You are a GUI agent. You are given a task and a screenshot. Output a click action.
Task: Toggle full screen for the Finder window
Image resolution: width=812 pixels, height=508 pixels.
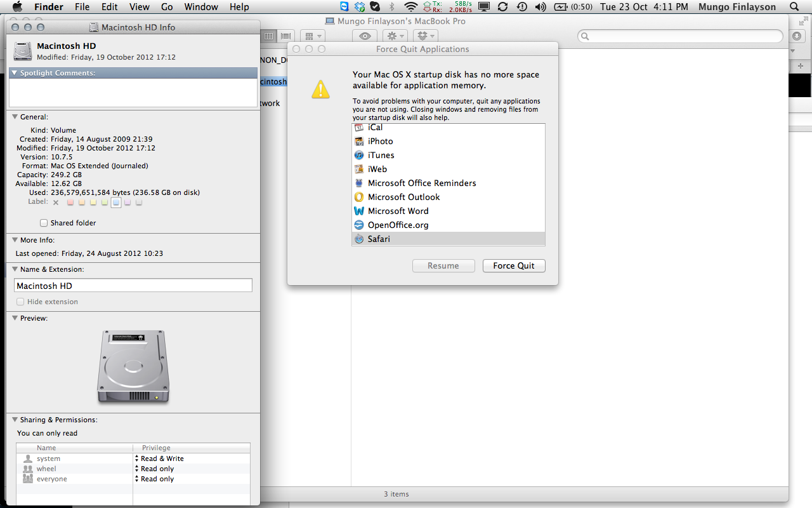pos(804,21)
